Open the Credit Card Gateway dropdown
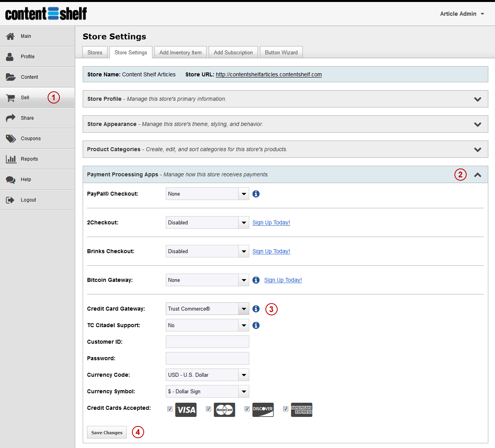The height and width of the screenshot is (448, 495). [x=207, y=309]
